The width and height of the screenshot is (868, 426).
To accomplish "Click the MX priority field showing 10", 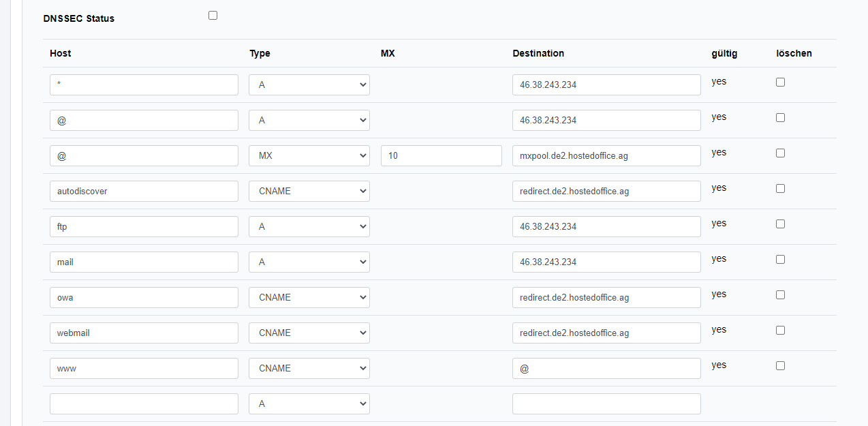I will pos(441,155).
